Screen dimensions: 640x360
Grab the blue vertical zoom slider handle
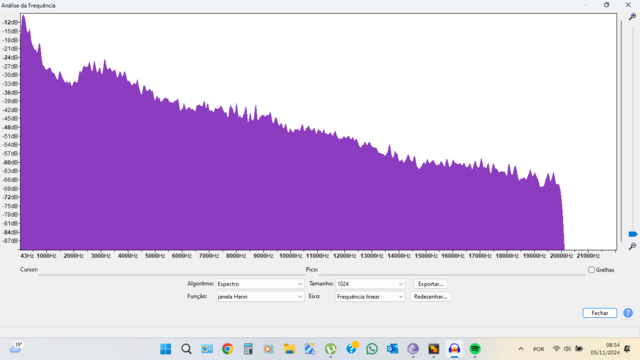tap(633, 234)
